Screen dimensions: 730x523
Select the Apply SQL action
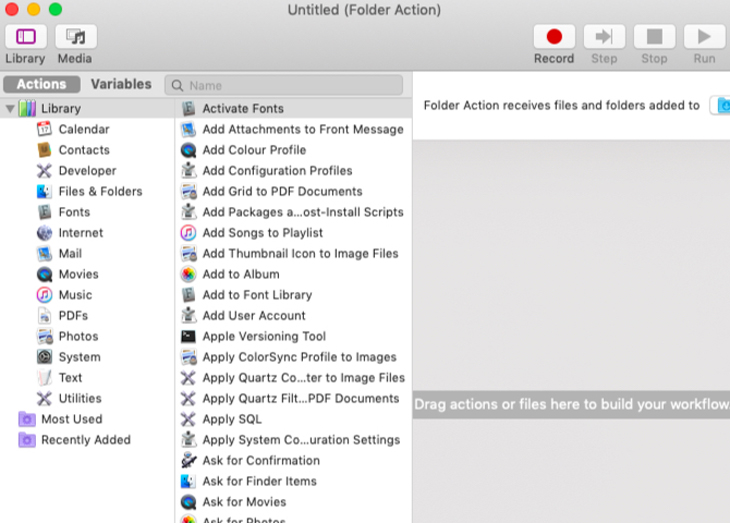[293, 419]
